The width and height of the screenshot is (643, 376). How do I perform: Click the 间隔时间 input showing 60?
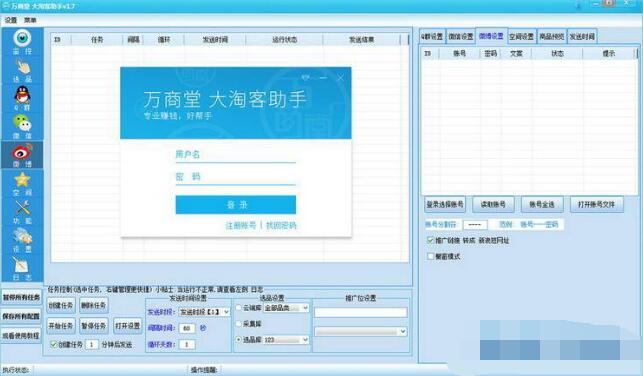(187, 328)
